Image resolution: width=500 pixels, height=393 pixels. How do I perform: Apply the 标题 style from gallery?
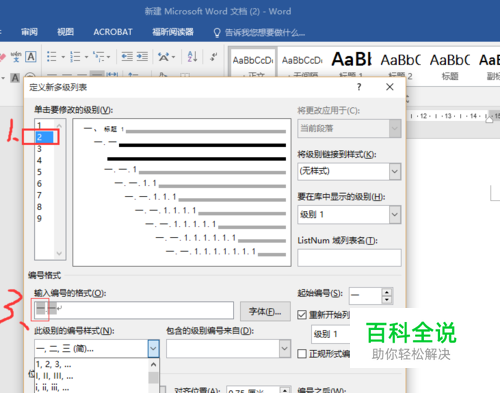[450, 63]
